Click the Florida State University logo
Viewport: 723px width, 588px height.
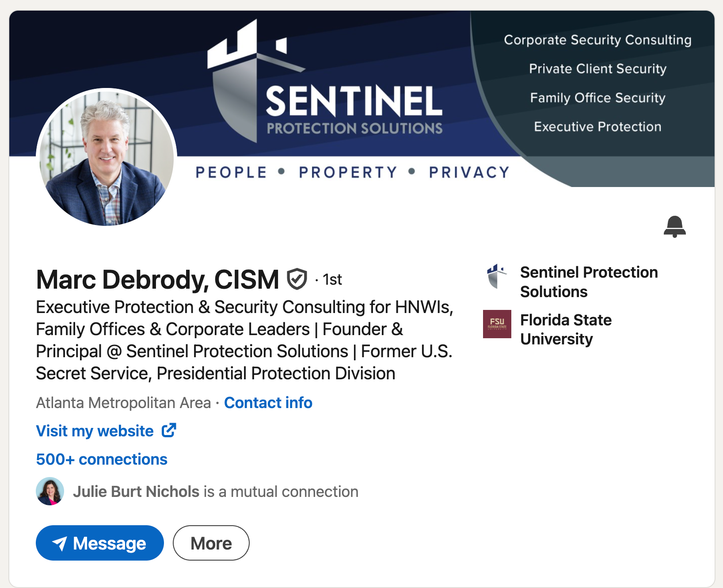click(x=497, y=324)
